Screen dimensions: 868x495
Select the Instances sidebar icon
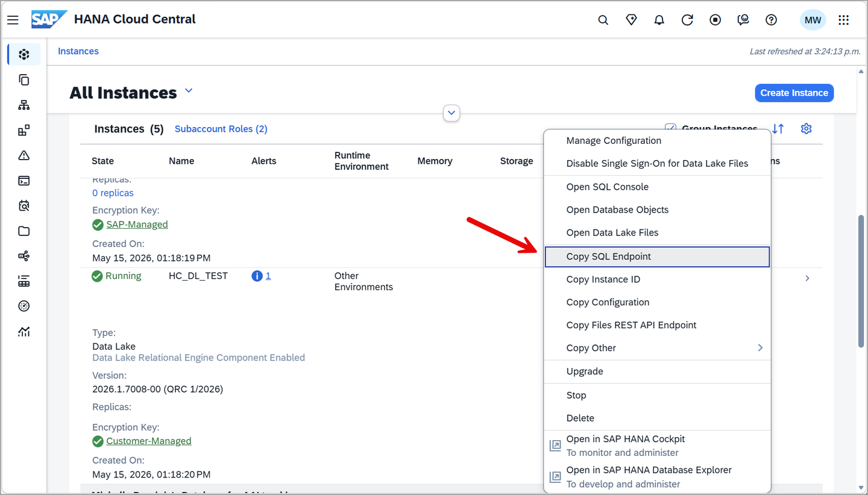tap(24, 54)
